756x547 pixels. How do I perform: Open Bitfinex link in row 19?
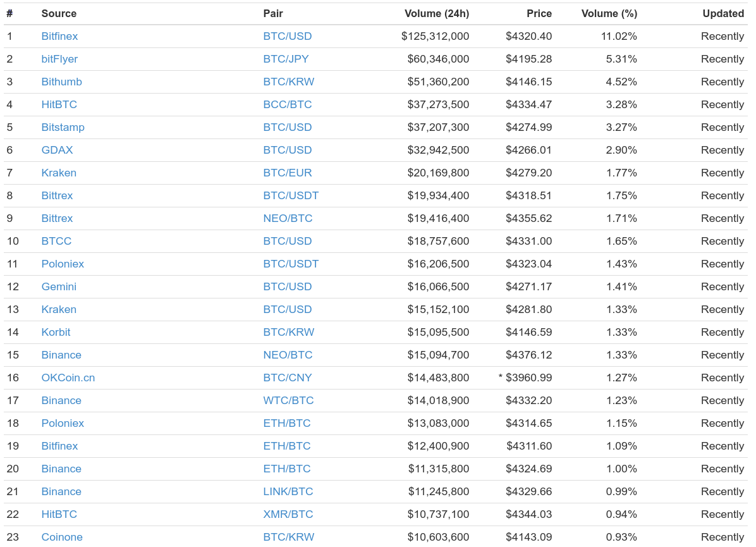pyautogui.click(x=59, y=446)
